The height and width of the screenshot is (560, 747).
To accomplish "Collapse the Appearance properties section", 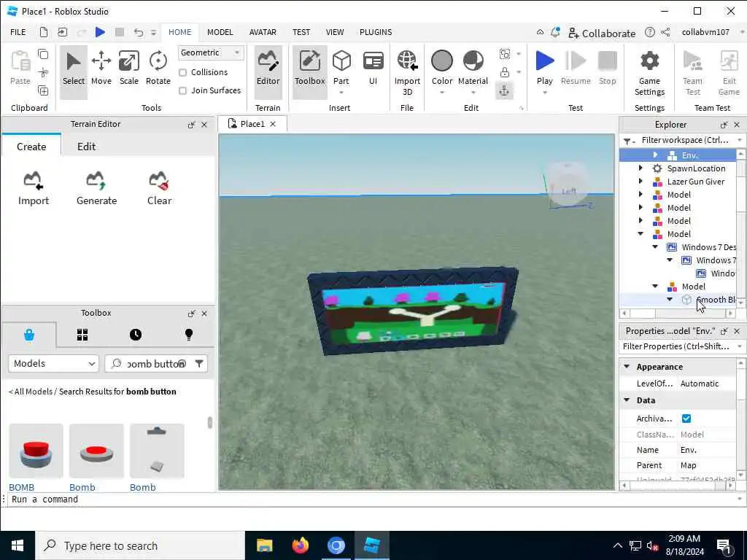I will tap(627, 367).
